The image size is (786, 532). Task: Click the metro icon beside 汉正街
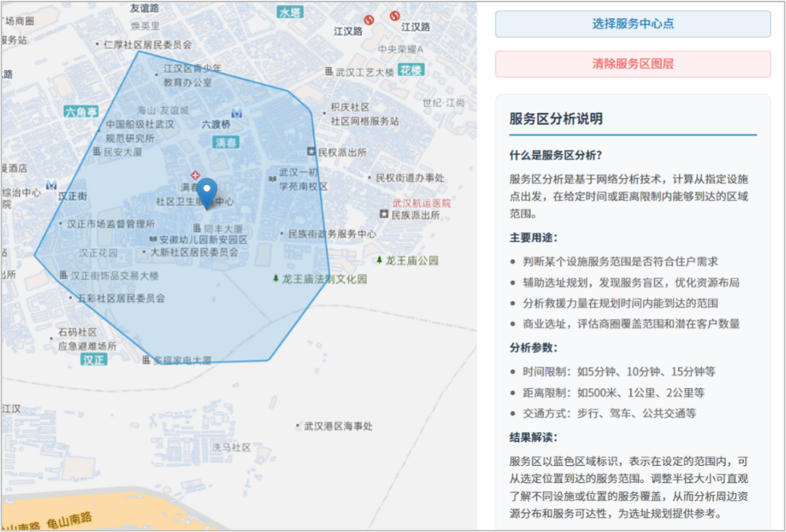coord(51,184)
